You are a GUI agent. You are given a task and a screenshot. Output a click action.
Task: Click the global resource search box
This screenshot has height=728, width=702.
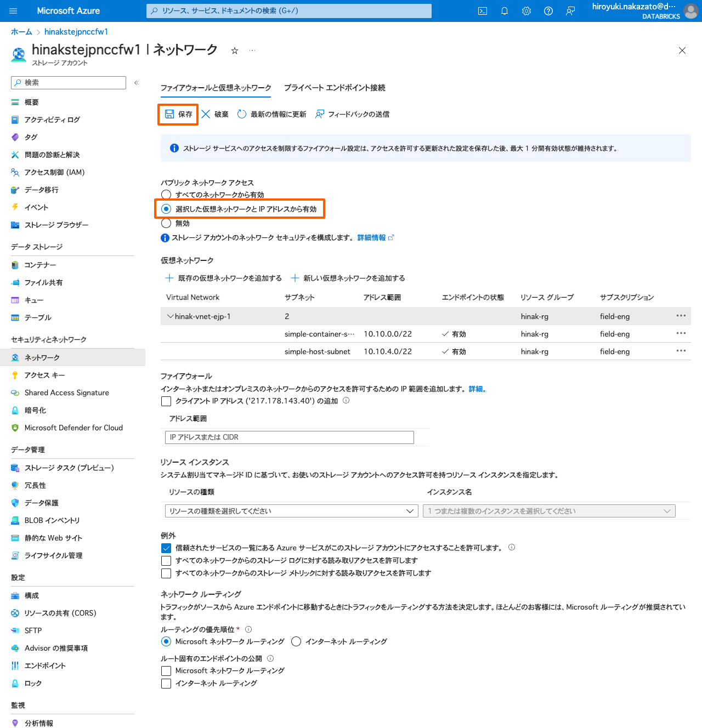[289, 11]
